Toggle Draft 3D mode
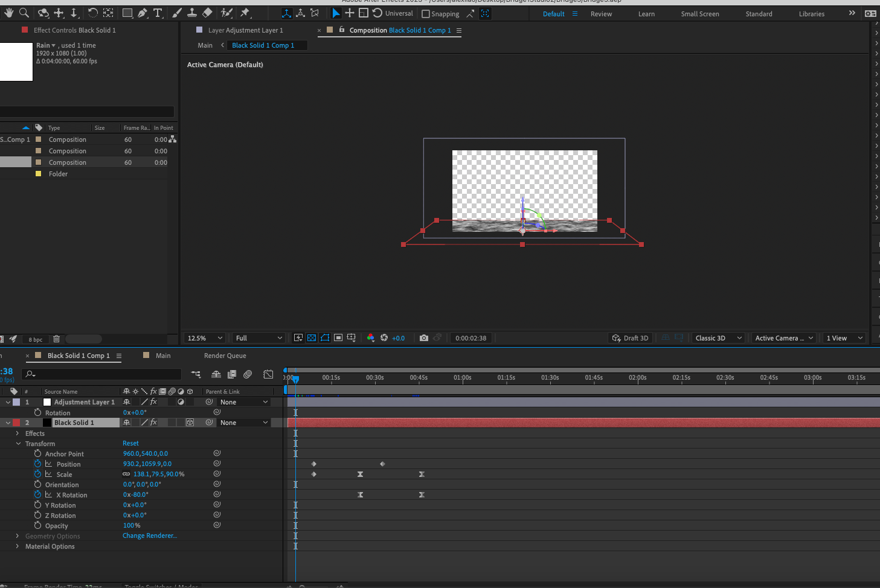This screenshot has width=880, height=588. [x=630, y=338]
